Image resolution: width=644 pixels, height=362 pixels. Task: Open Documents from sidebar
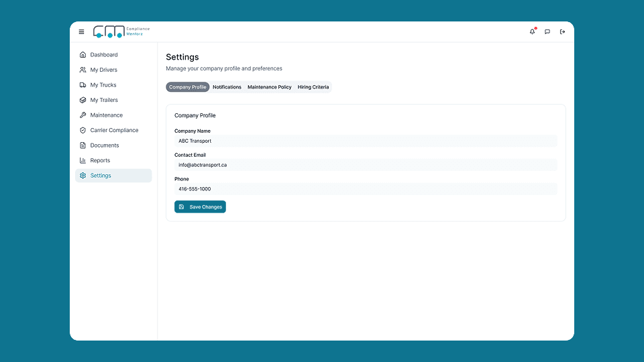click(x=104, y=145)
